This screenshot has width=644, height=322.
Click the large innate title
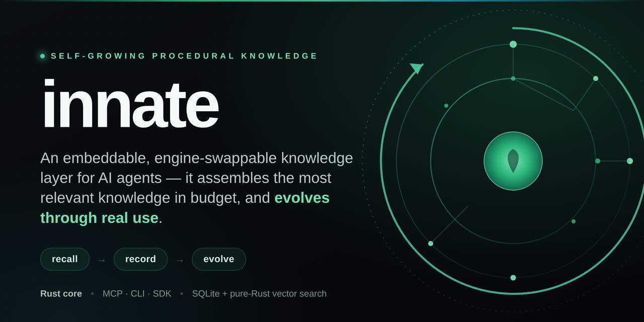130,104
